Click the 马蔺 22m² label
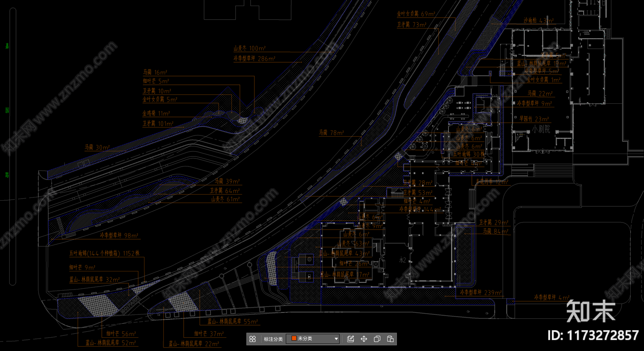The width and height of the screenshot is (644, 351). 540,94
